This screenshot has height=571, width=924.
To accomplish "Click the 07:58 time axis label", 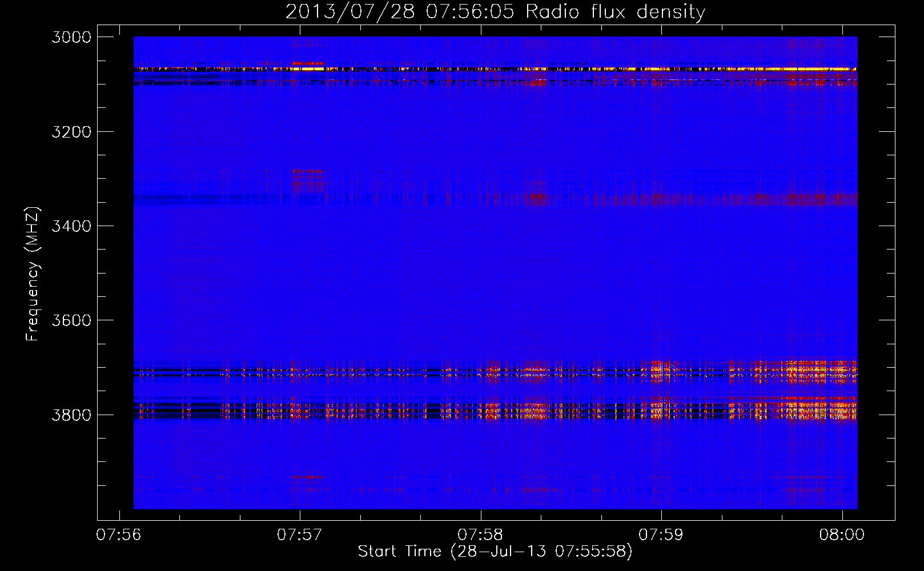I will (x=481, y=535).
